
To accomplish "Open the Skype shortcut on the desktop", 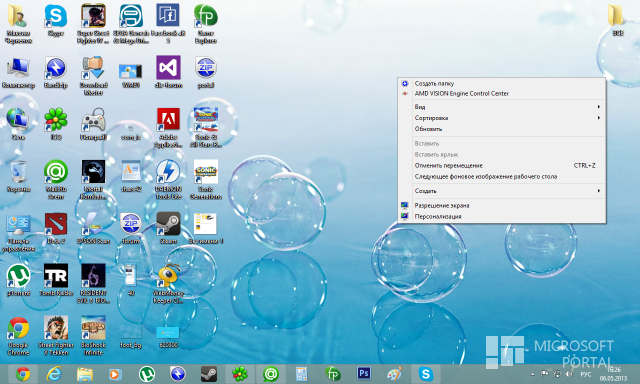I will (56, 20).
